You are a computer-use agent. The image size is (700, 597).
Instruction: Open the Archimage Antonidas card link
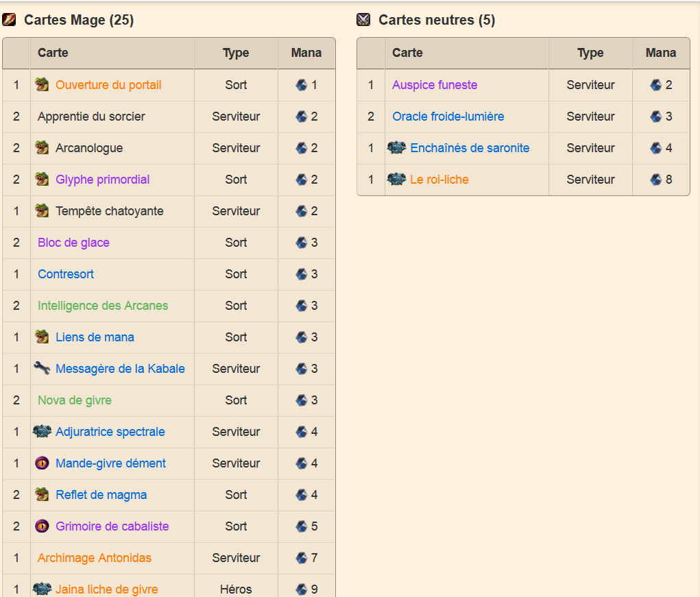tap(95, 558)
